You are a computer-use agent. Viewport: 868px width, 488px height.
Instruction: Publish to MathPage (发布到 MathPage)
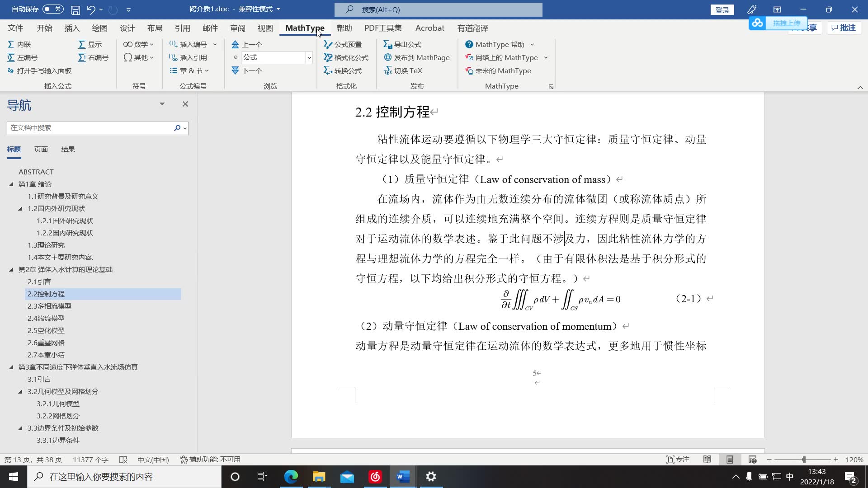[417, 57]
